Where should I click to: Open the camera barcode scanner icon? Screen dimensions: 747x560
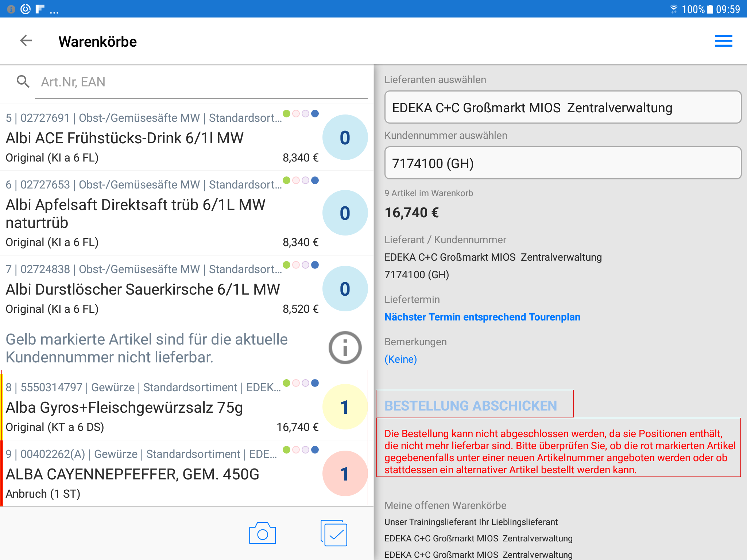(x=262, y=534)
